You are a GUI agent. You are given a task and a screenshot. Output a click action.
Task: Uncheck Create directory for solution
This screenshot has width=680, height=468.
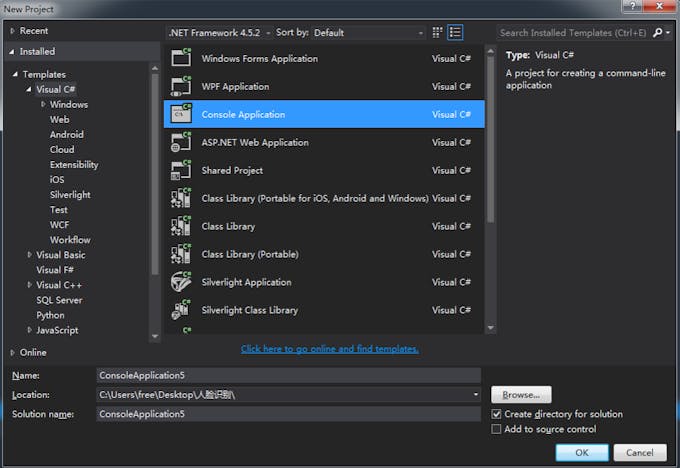[497, 414]
